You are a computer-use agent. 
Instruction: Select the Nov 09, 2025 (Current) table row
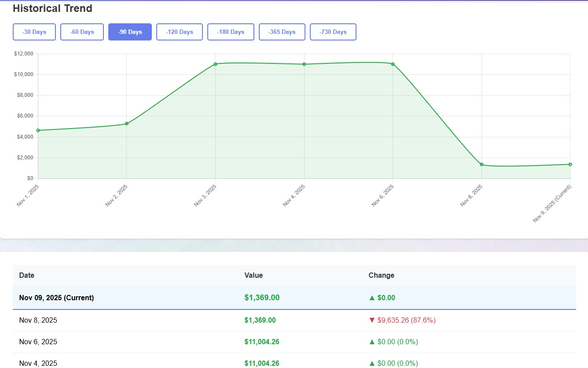pyautogui.click(x=56, y=298)
